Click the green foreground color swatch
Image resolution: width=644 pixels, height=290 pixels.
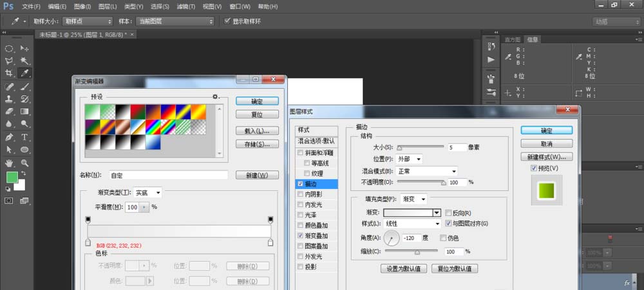pos(12,177)
